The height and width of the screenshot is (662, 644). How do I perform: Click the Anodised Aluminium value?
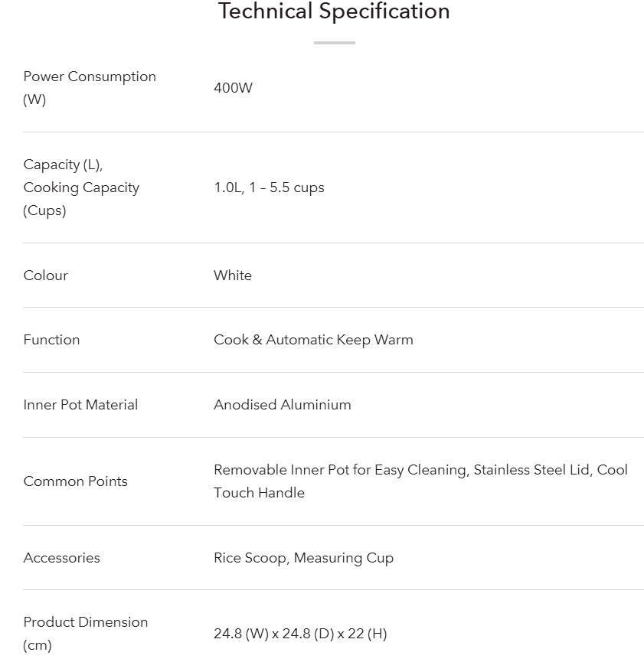pyautogui.click(x=282, y=405)
